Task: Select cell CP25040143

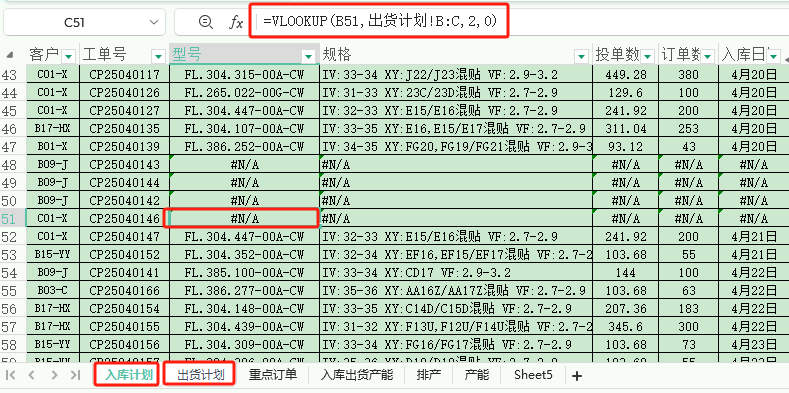Action: [x=124, y=165]
